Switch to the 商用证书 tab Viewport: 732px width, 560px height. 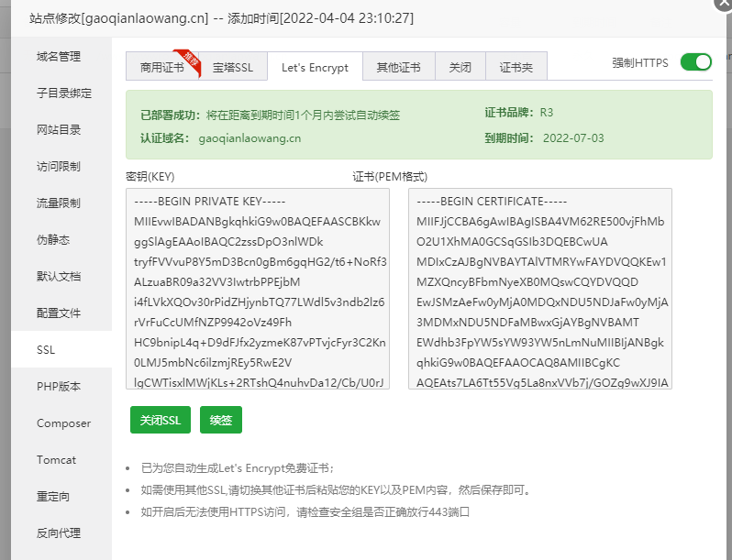(x=162, y=67)
